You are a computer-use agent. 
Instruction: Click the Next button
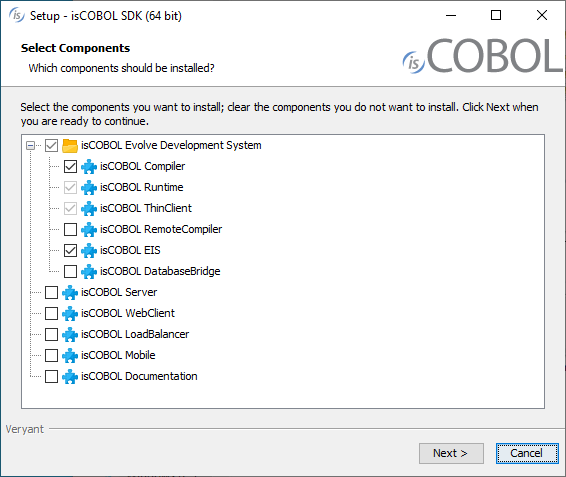pyautogui.click(x=451, y=453)
